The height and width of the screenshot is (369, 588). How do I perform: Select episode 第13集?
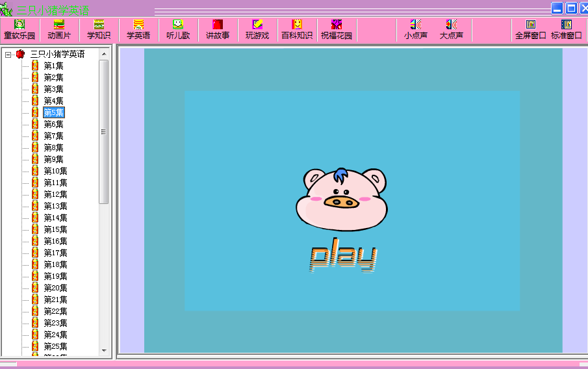pos(55,206)
